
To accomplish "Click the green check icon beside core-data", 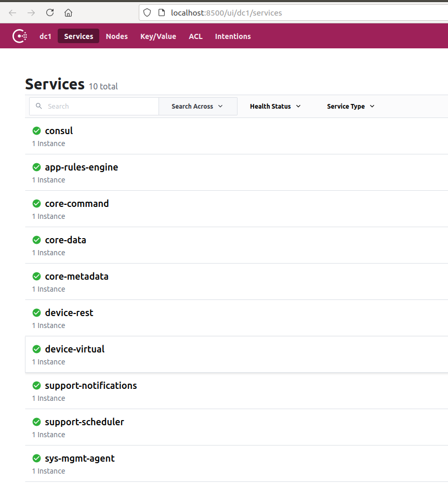I will click(36, 240).
